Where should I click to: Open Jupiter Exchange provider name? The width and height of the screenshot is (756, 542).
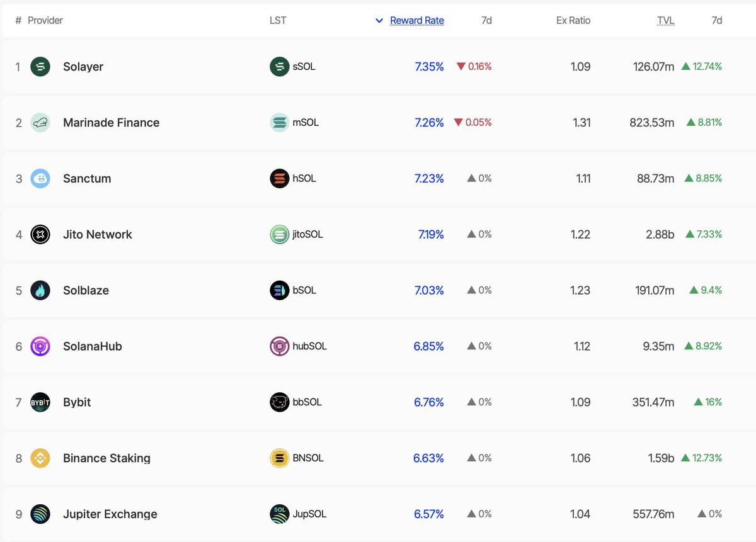click(110, 514)
